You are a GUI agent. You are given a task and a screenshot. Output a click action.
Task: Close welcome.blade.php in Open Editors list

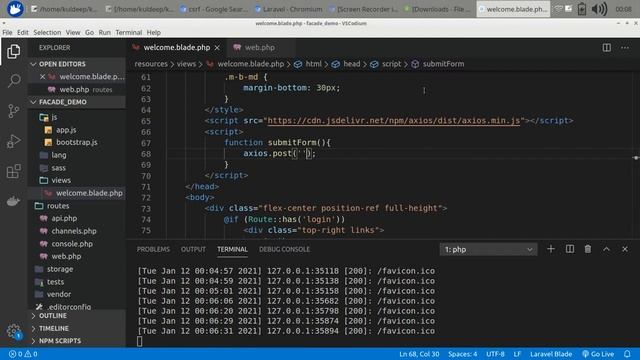pyautogui.click(x=42, y=76)
